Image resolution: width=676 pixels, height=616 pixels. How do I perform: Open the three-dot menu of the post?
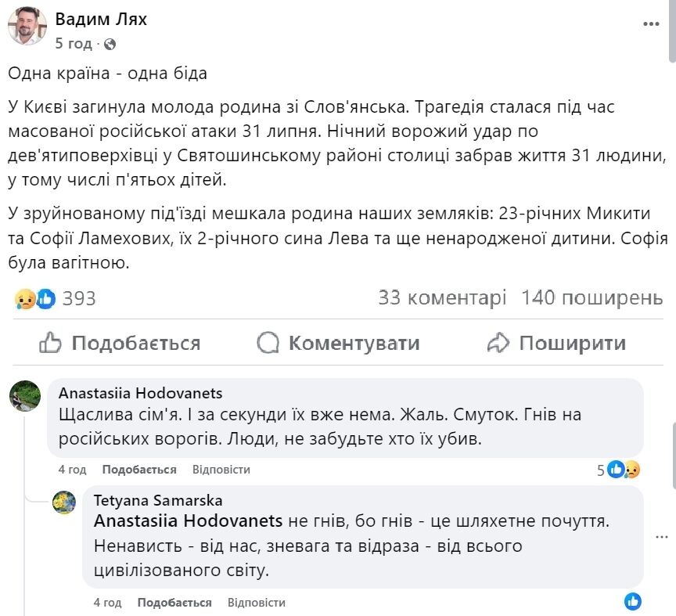(652, 23)
